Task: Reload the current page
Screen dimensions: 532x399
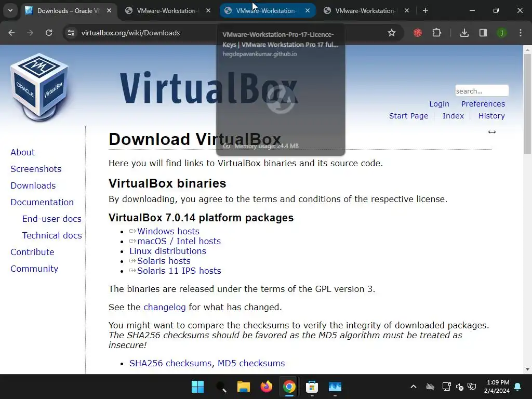Action: click(x=49, y=33)
